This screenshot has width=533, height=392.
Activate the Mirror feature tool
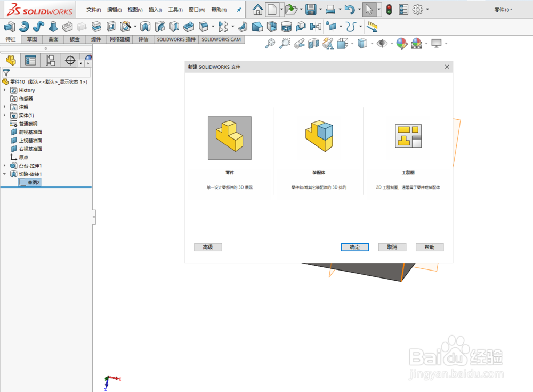(x=316, y=27)
